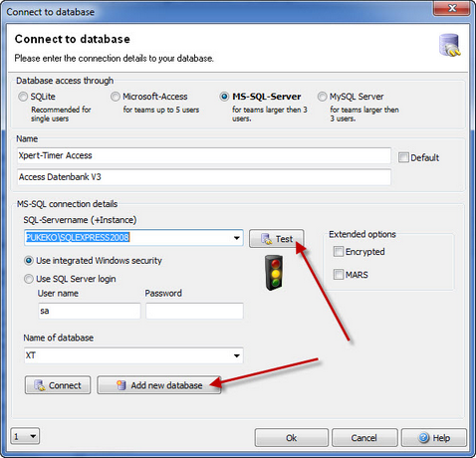
Task: Select the SQLite radio option
Action: 23,97
